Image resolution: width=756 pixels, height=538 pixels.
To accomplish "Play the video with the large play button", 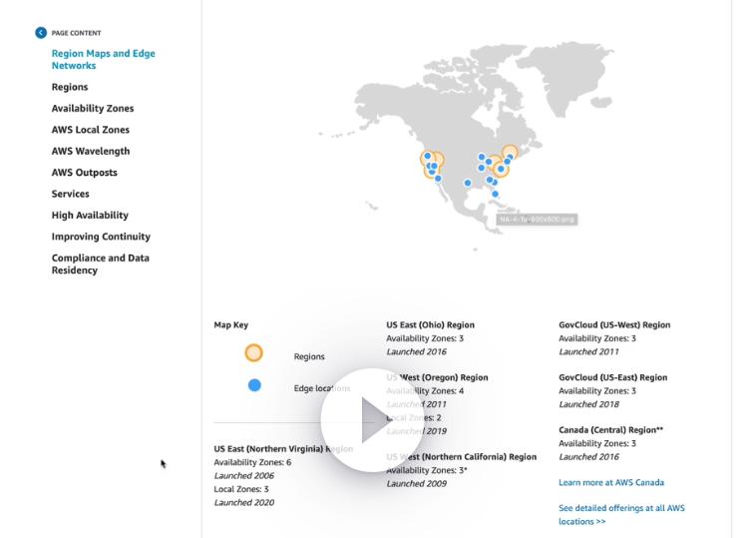I will coord(373,420).
